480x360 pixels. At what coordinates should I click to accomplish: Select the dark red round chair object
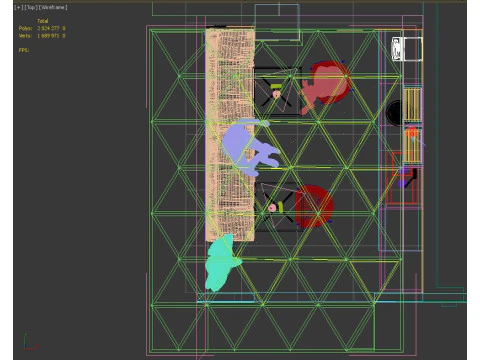314,207
